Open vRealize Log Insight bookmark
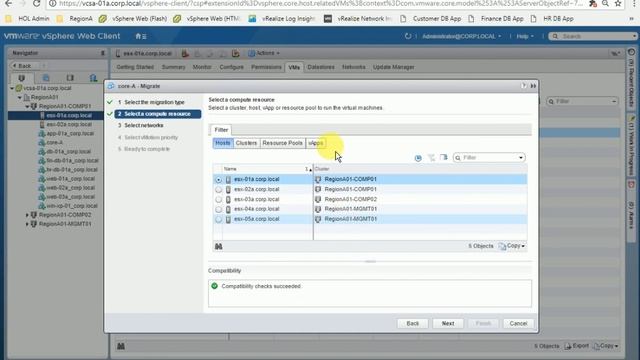The height and width of the screenshot is (360, 640). click(282, 19)
